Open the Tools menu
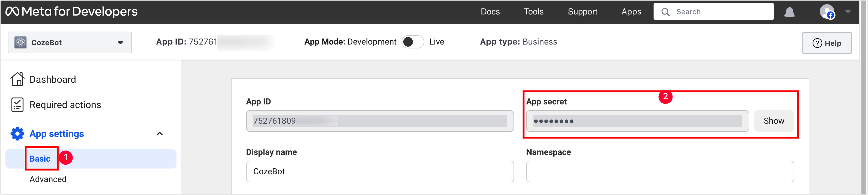The width and height of the screenshot is (868, 195). coord(533,12)
